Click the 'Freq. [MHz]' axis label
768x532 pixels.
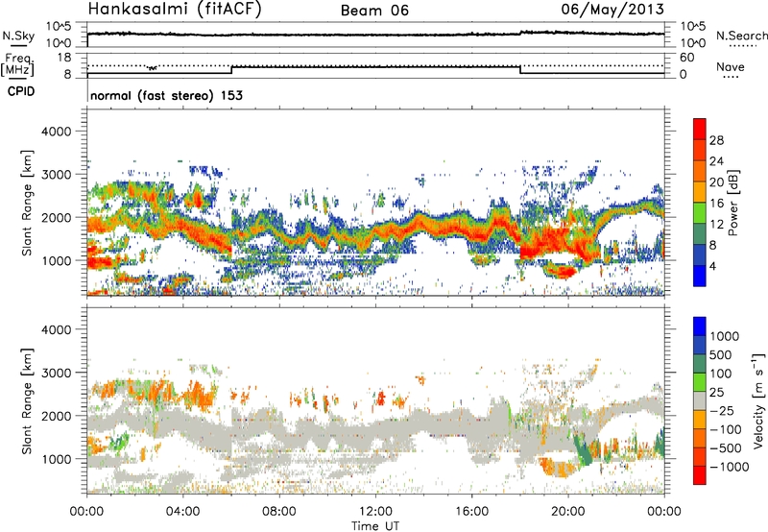17,64
